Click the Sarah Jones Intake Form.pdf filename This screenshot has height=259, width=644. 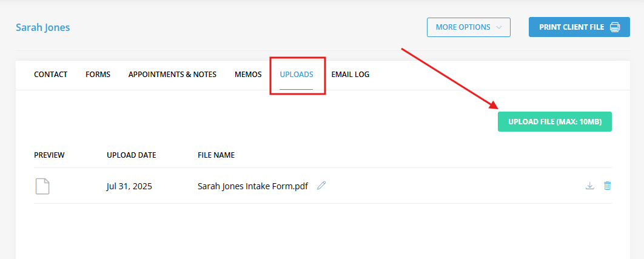point(253,186)
